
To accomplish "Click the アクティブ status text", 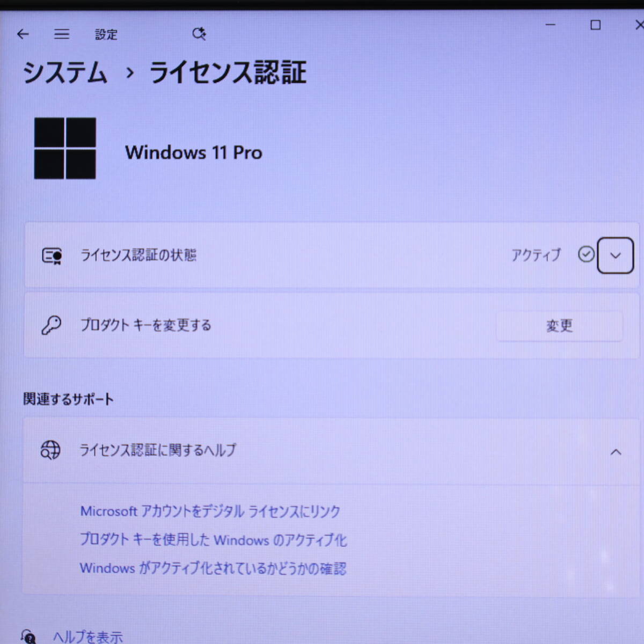I will coord(536,254).
